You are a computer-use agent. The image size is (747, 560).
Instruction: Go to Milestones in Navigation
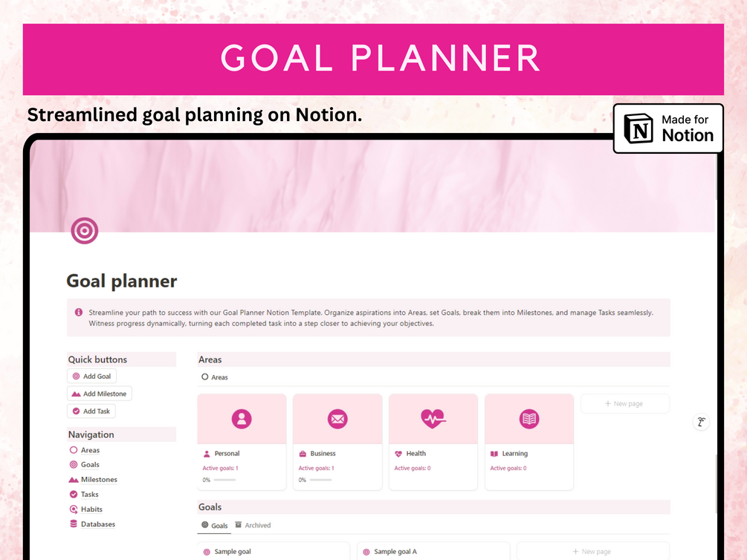(x=98, y=480)
